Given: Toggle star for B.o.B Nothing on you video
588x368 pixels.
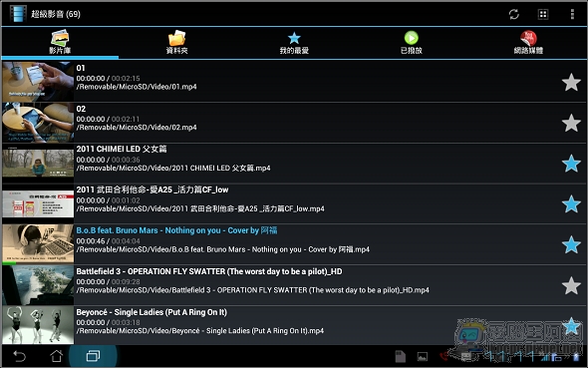Looking at the screenshot, I should (x=571, y=245).
